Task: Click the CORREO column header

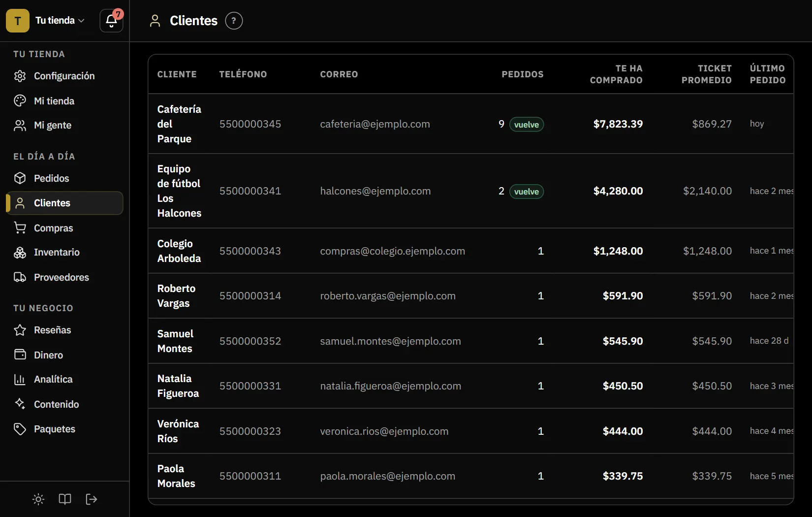Action: pyautogui.click(x=339, y=74)
